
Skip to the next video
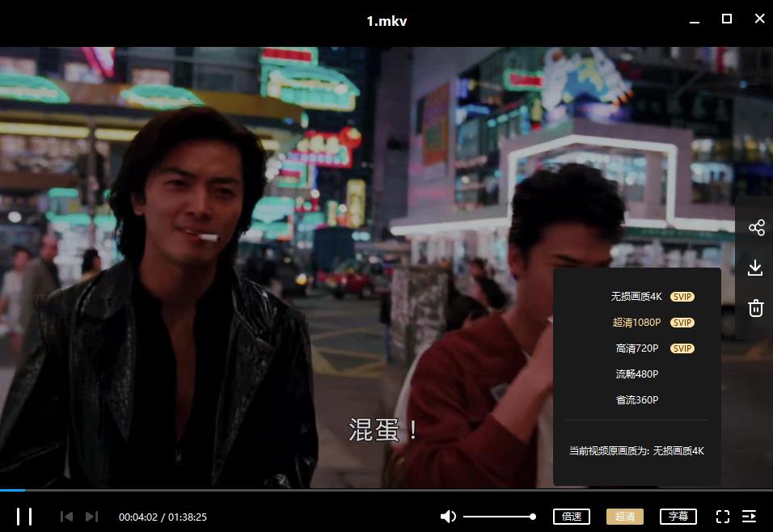(91, 516)
